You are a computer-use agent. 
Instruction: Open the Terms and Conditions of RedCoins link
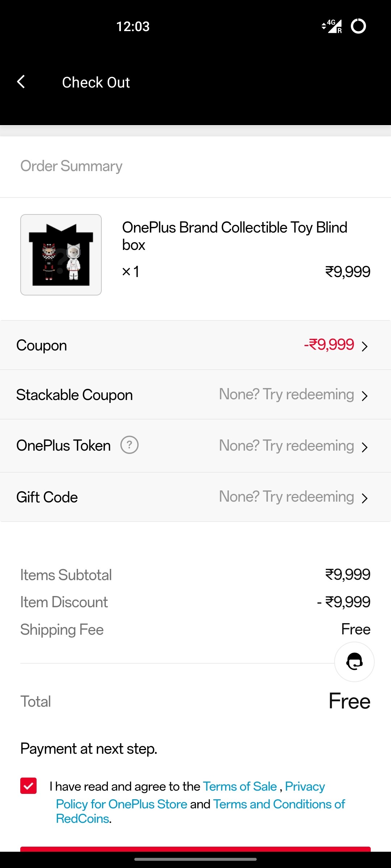[278, 804]
